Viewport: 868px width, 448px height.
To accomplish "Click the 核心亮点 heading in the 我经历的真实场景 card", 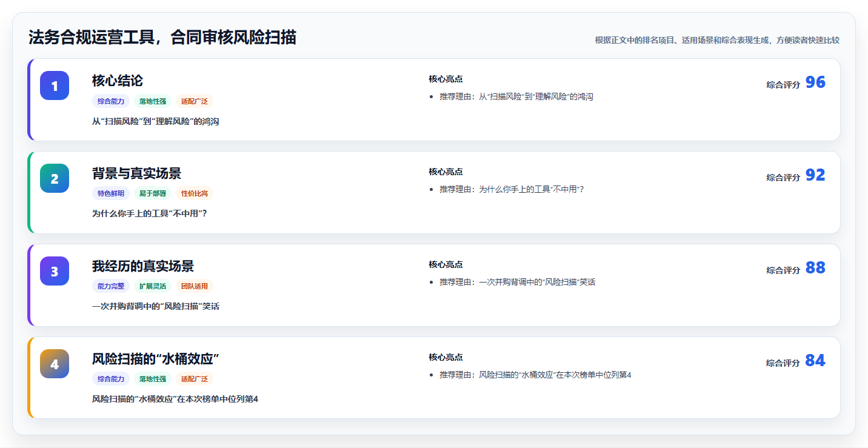I will pos(446,265).
